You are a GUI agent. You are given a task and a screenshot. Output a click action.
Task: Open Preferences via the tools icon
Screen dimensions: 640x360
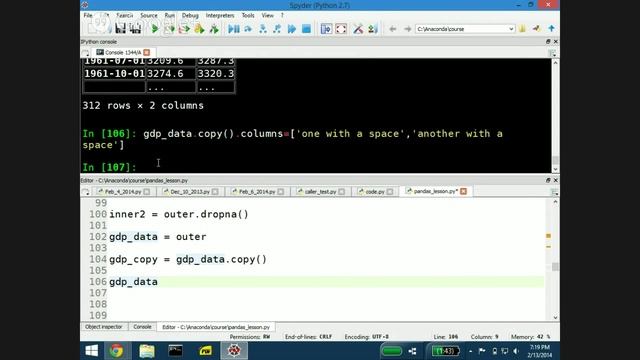(x=358, y=29)
